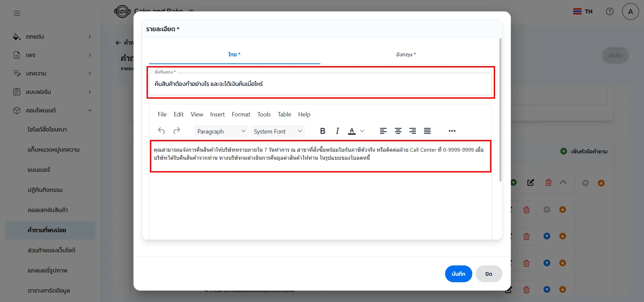Open the Paragraph block format dropdown
Image resolution: width=644 pixels, height=302 pixels.
[x=221, y=131]
